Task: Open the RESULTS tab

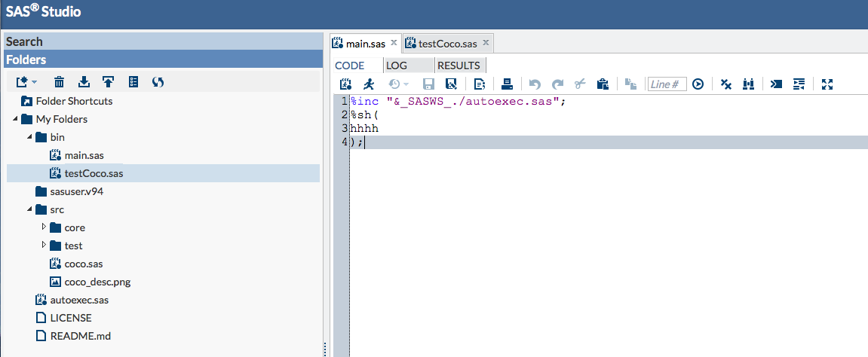Action: coord(459,66)
